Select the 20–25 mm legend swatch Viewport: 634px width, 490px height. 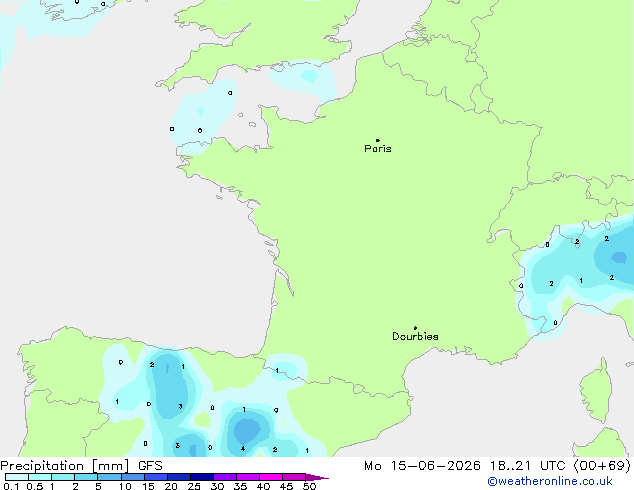(179, 477)
